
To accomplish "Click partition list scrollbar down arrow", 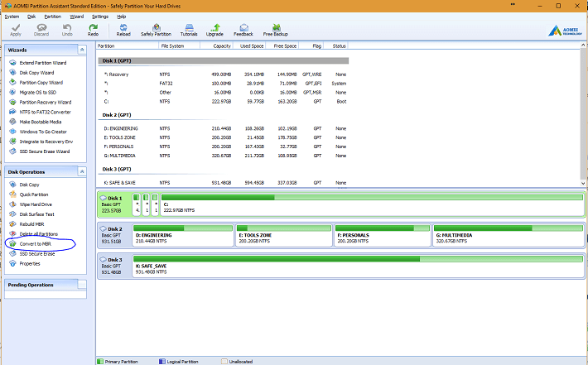I will pyautogui.click(x=583, y=183).
